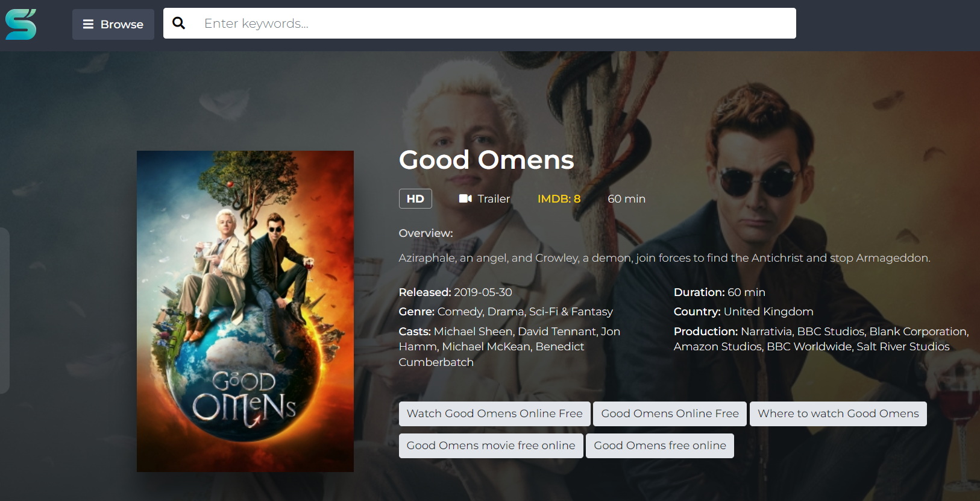Viewport: 980px width, 501px height.
Task: Select the Comedy genre link
Action: 460,312
